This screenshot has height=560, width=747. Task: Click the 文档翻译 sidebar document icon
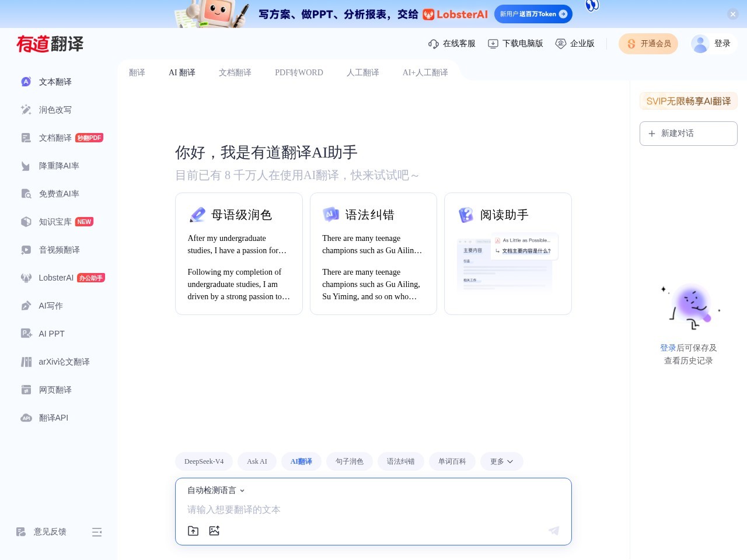click(x=26, y=138)
